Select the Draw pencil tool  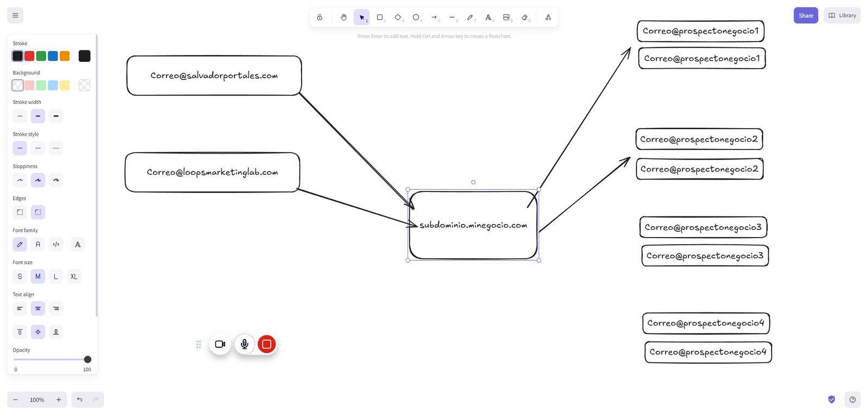click(x=470, y=17)
